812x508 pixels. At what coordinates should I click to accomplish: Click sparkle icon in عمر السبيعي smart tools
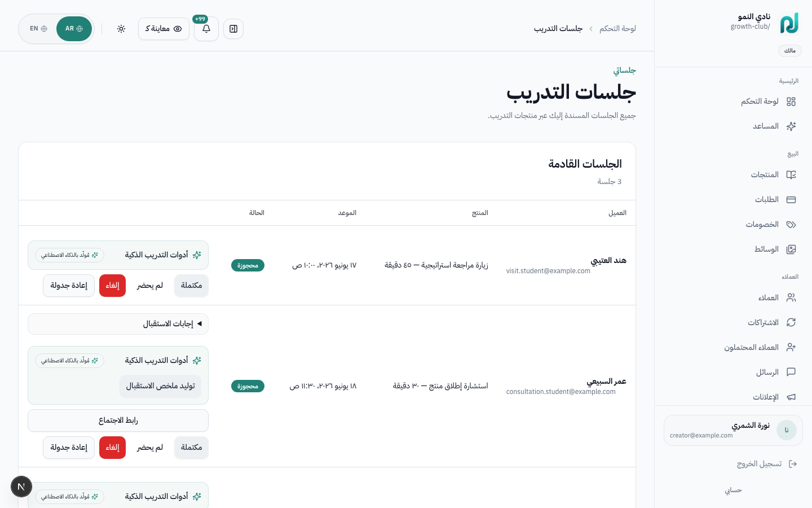(x=197, y=361)
